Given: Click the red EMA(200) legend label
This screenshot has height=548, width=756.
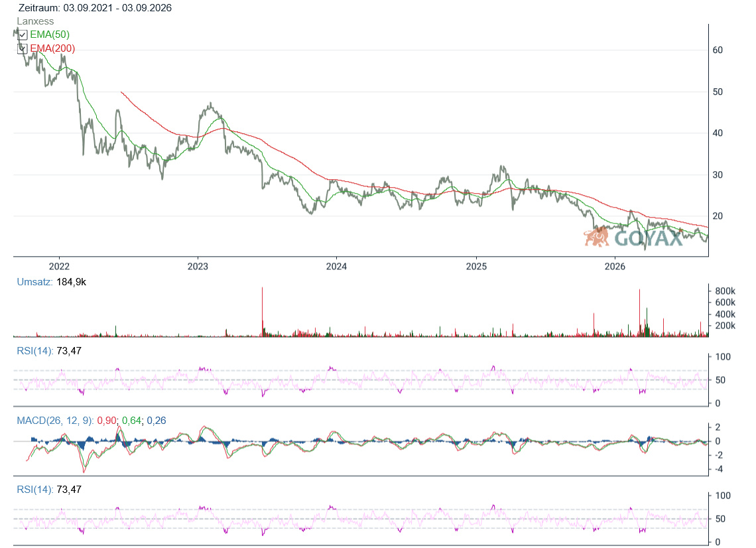Looking at the screenshot, I should tap(52, 48).
